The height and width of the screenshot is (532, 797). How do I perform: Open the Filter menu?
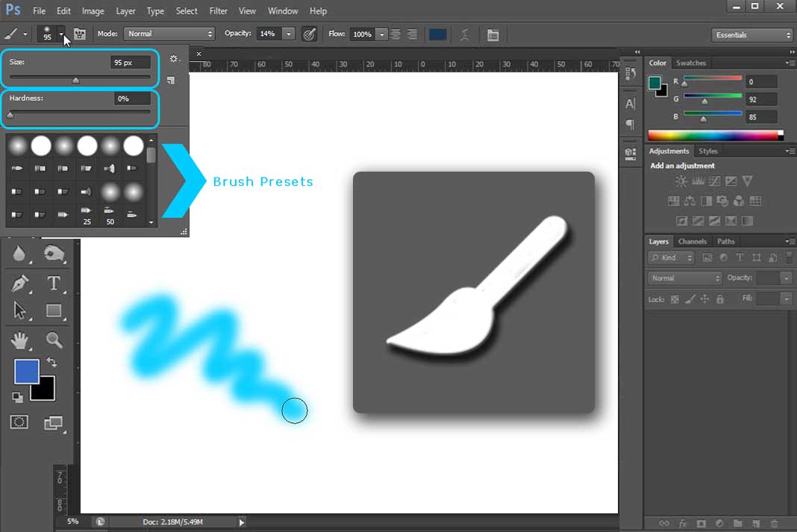(219, 10)
